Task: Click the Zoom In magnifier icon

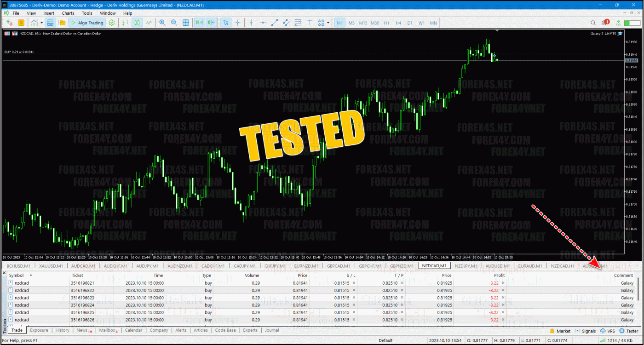Action: 162,23
